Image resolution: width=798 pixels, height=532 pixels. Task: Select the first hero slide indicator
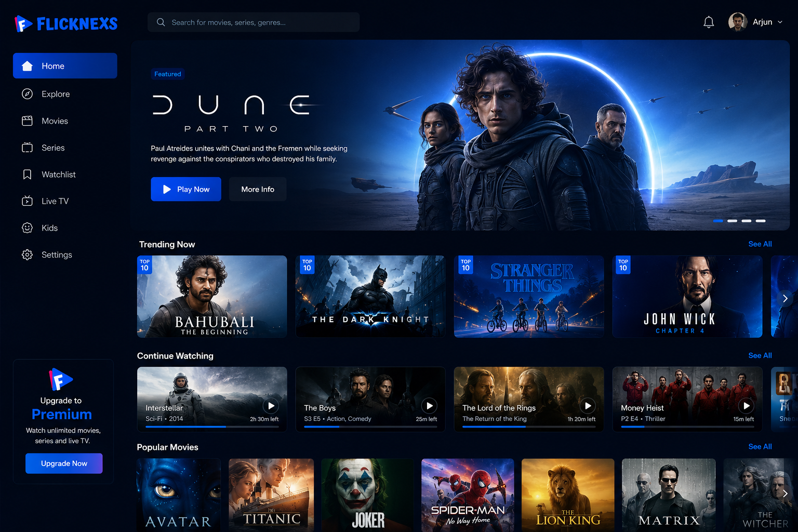coord(718,221)
